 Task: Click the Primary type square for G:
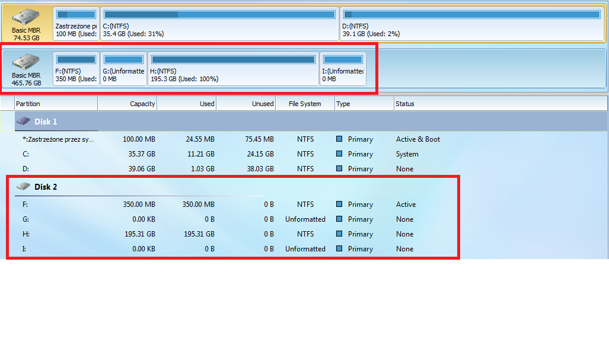(339, 219)
